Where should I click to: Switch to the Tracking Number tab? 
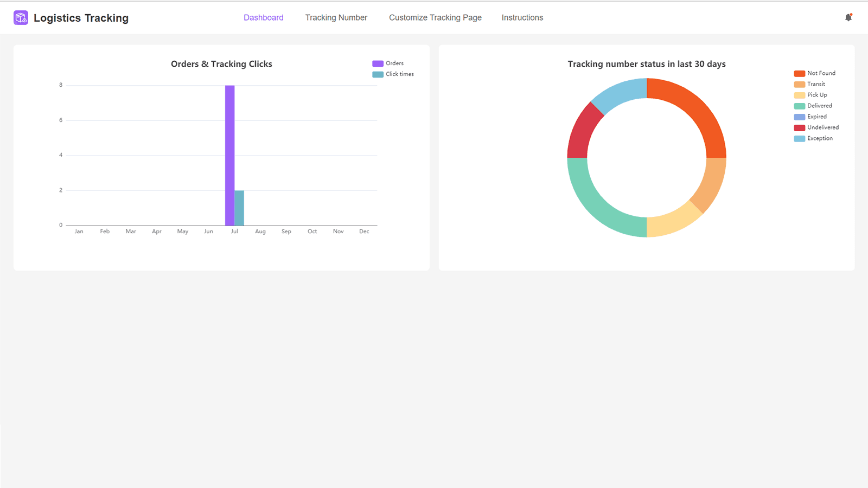336,17
